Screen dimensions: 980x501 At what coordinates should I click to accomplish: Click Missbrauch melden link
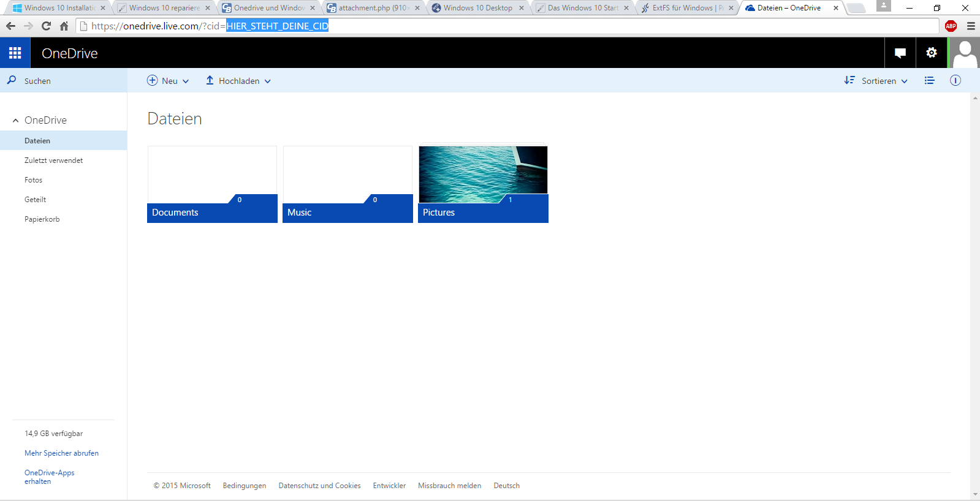point(449,486)
